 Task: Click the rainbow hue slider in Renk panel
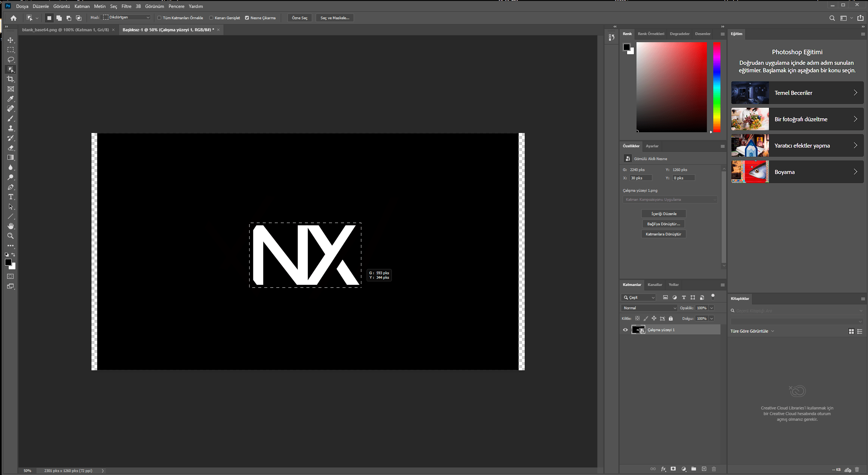717,87
